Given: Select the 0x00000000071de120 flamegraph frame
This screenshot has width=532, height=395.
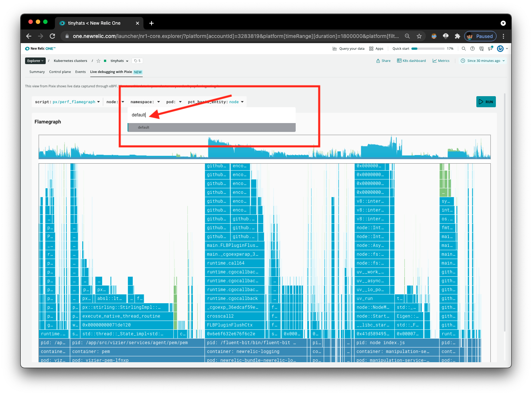Looking at the screenshot, I should click(x=127, y=325).
